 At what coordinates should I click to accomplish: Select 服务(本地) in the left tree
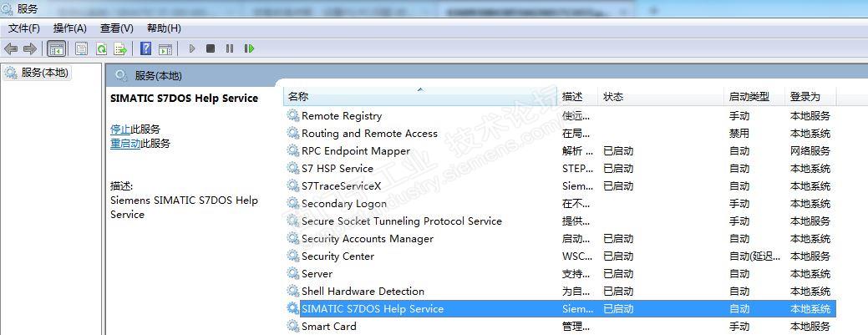(x=45, y=73)
